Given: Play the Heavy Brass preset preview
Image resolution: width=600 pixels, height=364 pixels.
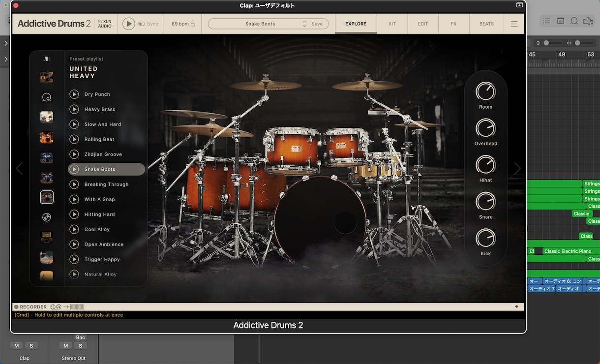Looking at the screenshot, I should click(x=74, y=109).
